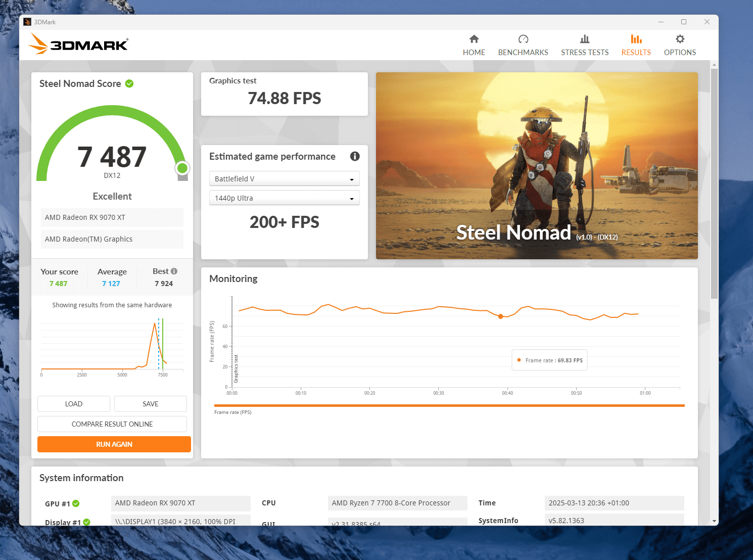The height and width of the screenshot is (560, 753).
Task: Click green validation checkmark beside Steel Nomad Score
Action: [x=129, y=83]
